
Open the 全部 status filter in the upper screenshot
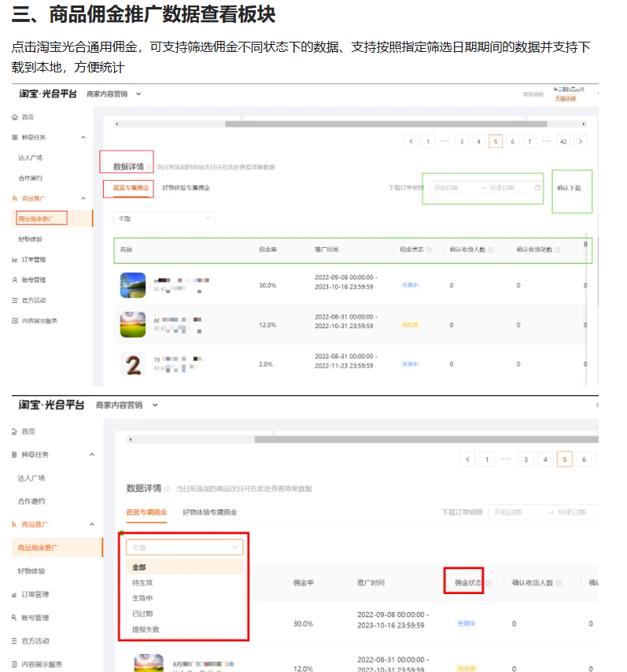click(x=164, y=218)
